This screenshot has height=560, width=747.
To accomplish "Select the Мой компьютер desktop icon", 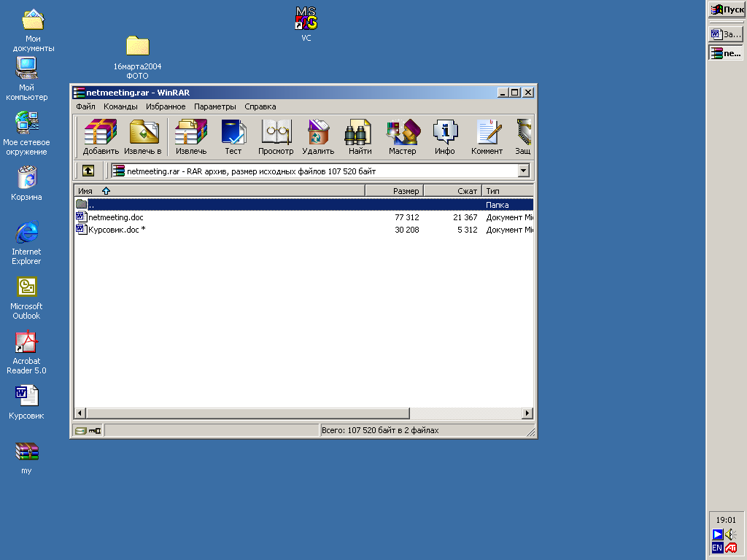I will 27,79.
